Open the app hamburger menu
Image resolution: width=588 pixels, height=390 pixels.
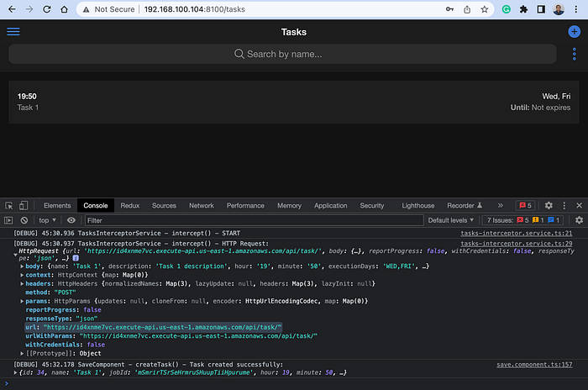[13, 32]
